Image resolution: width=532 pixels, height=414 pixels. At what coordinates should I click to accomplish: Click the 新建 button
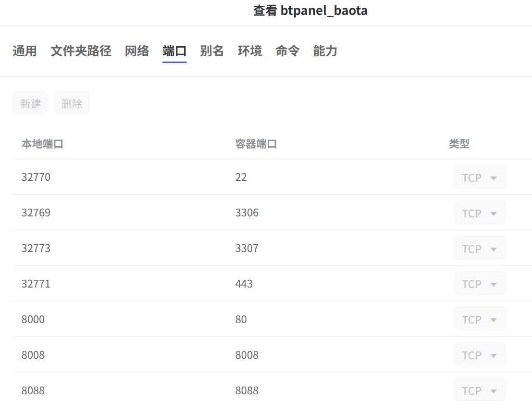(30, 103)
